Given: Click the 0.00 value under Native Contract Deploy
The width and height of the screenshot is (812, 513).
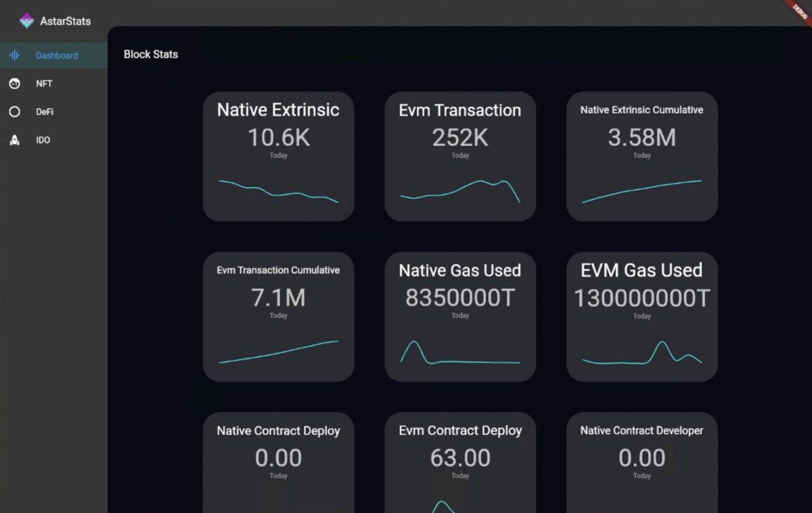Looking at the screenshot, I should (278, 458).
